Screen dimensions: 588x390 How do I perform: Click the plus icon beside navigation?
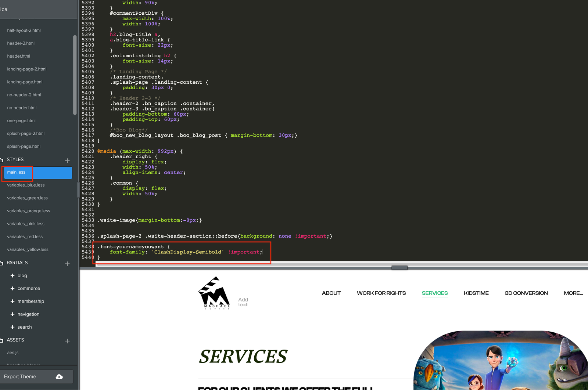click(x=12, y=314)
